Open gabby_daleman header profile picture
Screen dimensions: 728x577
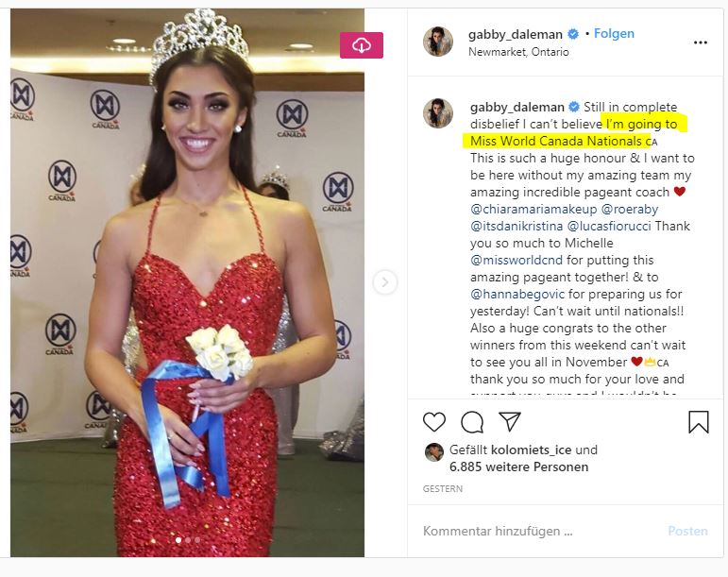coord(438,42)
